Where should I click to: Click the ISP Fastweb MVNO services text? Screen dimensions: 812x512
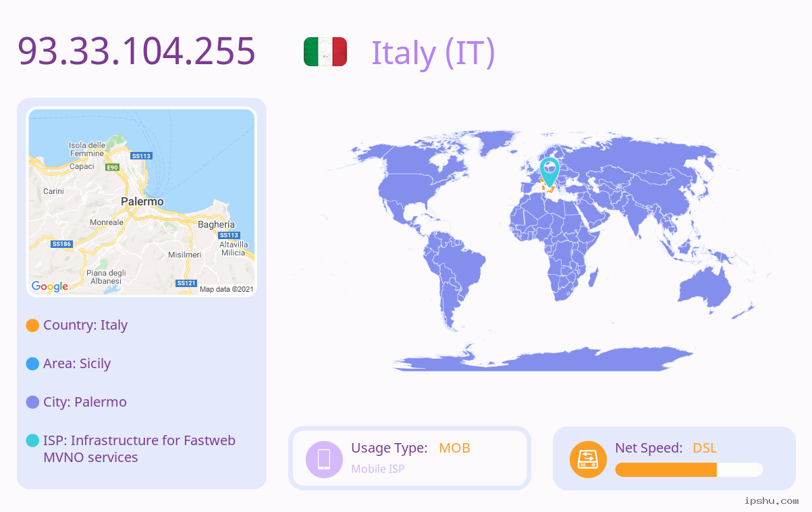pos(139,449)
